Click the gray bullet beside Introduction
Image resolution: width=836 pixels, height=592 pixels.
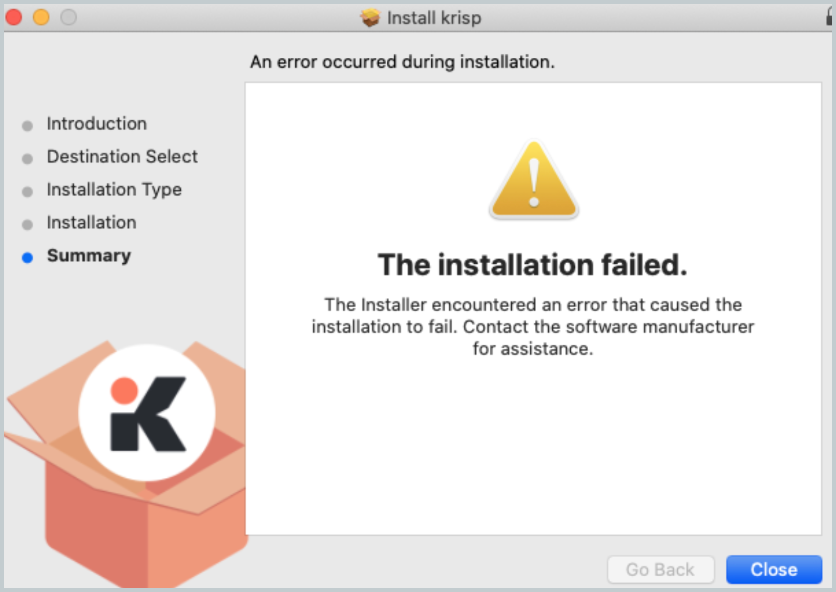(x=27, y=126)
